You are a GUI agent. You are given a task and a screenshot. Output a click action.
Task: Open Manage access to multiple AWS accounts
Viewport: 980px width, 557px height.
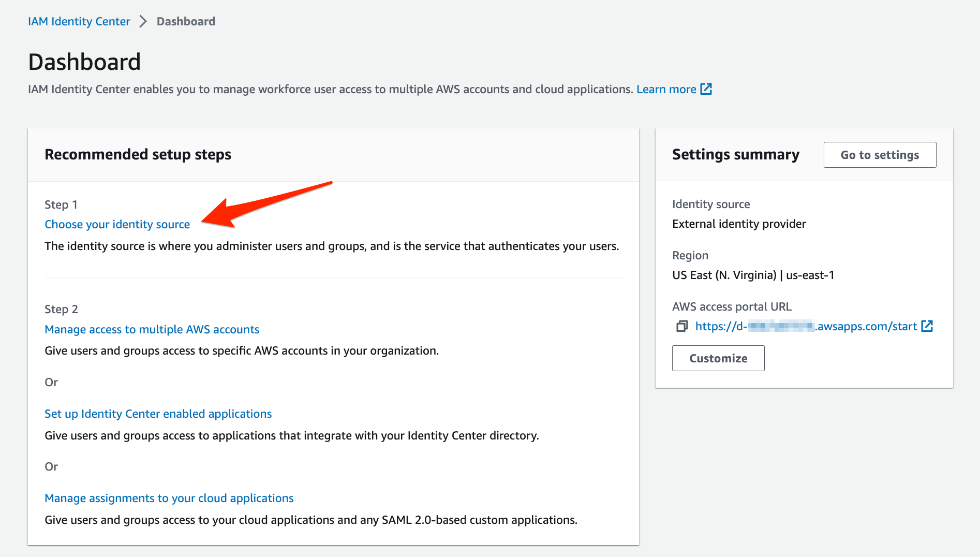tap(152, 329)
